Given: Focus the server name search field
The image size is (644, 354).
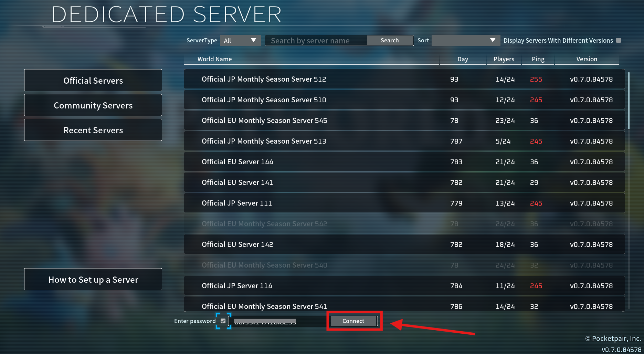Looking at the screenshot, I should click(316, 40).
